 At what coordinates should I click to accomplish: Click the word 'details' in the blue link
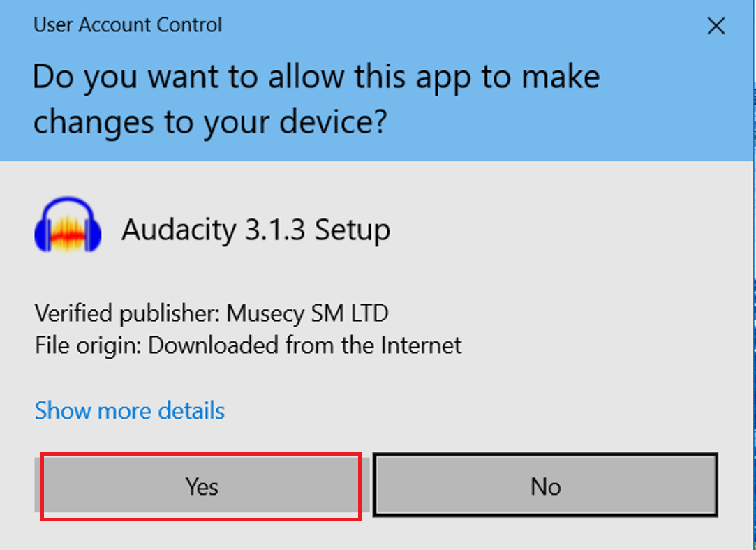tap(191, 410)
